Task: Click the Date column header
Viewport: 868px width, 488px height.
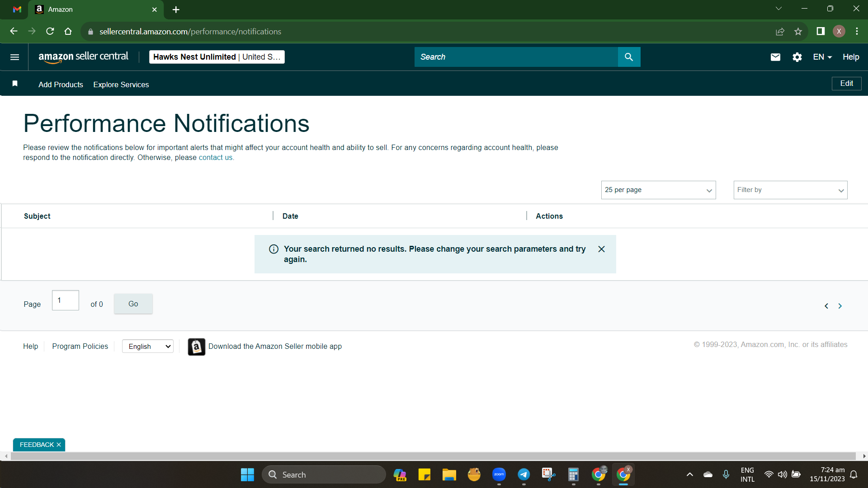Action: point(290,216)
